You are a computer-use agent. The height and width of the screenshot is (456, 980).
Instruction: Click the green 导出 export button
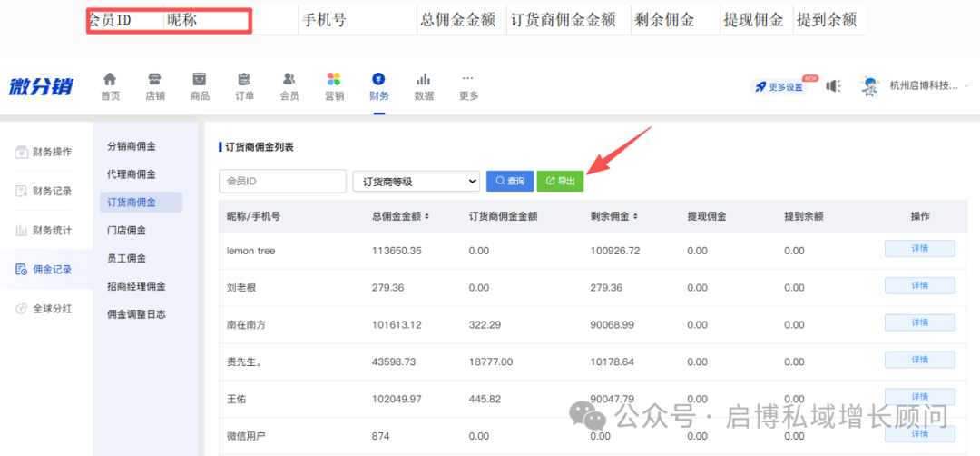click(x=560, y=182)
